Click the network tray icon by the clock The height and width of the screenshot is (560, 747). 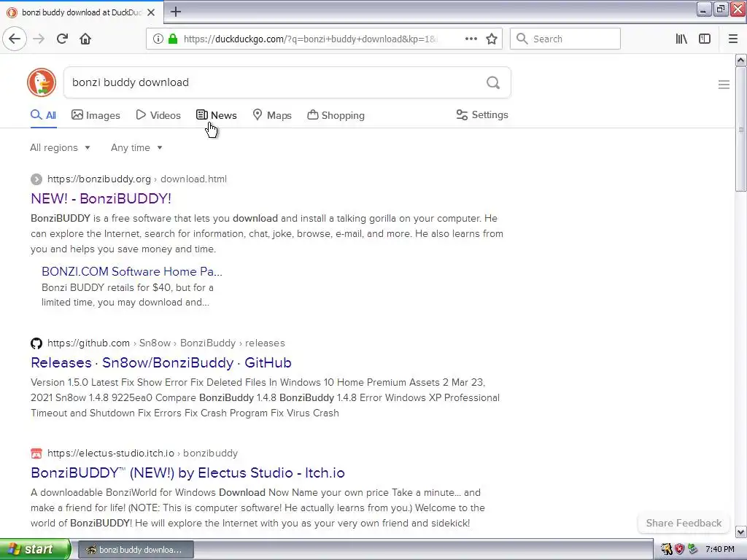pyautogui.click(x=693, y=550)
